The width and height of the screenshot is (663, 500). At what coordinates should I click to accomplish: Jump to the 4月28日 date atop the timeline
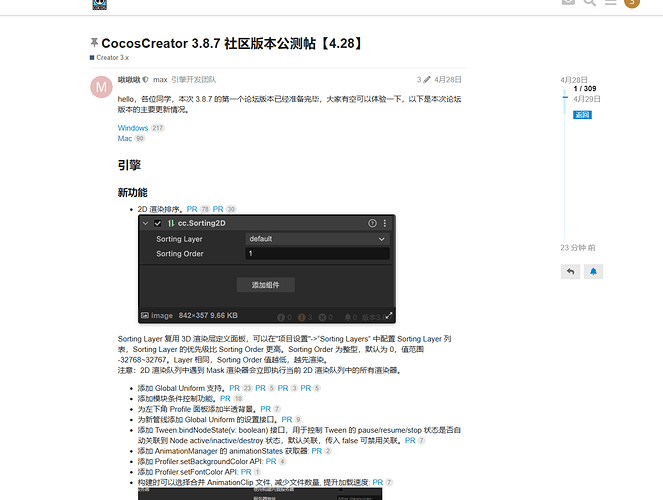(574, 79)
